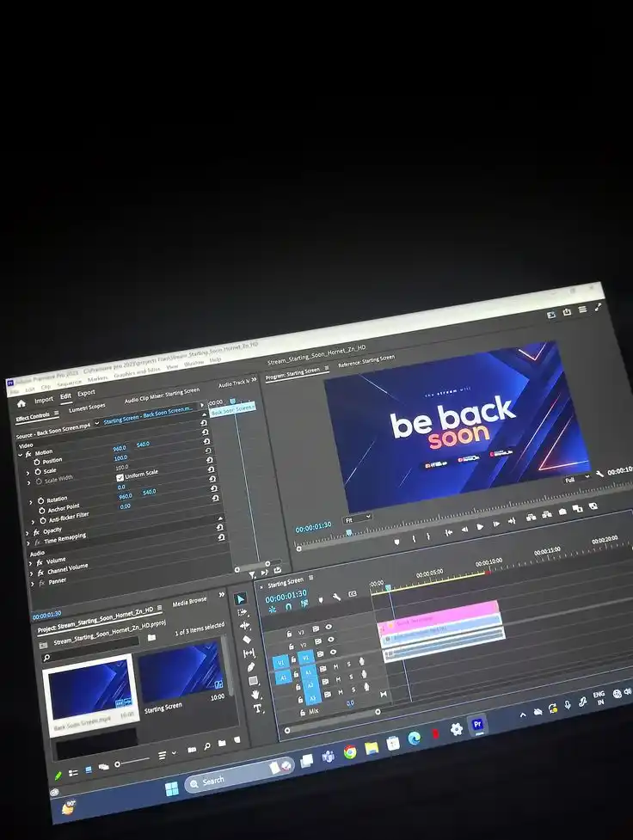The image size is (633, 840).
Task: Click Find magnifier in Project panel footer
Action: (207, 746)
